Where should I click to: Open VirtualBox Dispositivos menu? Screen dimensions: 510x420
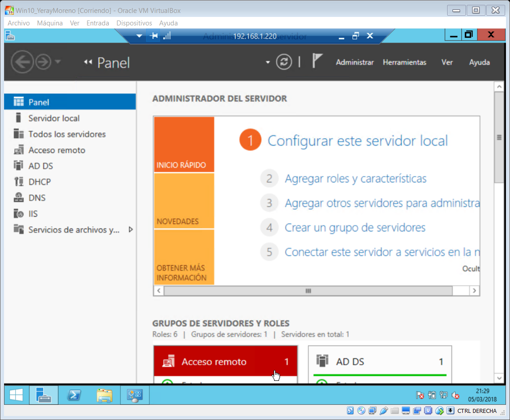tap(134, 23)
